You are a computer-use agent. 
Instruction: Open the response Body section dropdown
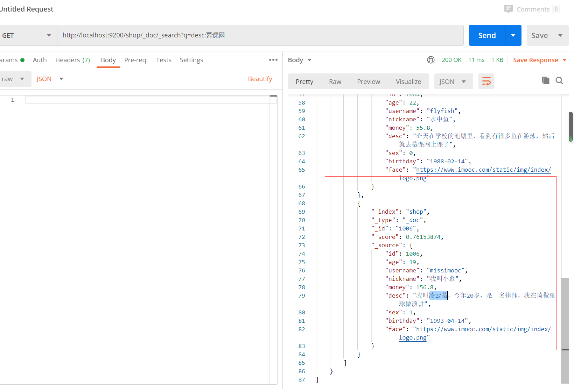[300, 60]
